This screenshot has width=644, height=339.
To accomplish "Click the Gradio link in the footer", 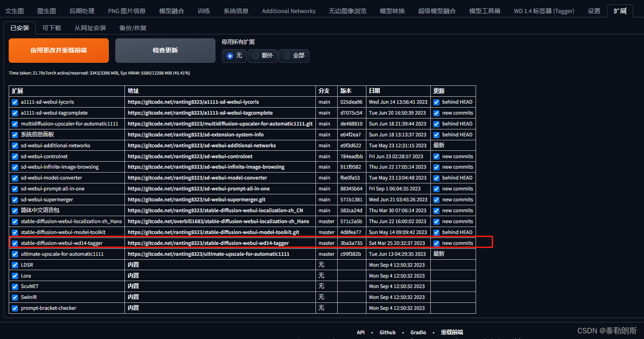I will (x=418, y=332).
